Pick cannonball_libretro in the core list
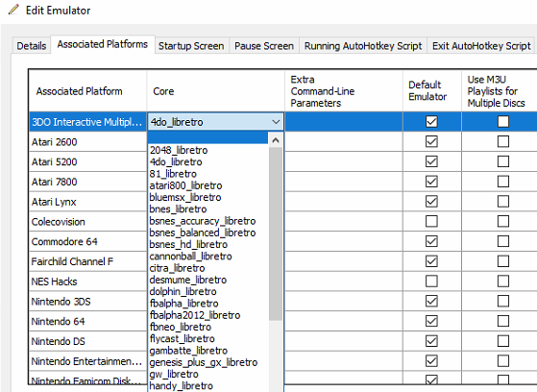Viewport: 537px width, 392px height. [207, 257]
